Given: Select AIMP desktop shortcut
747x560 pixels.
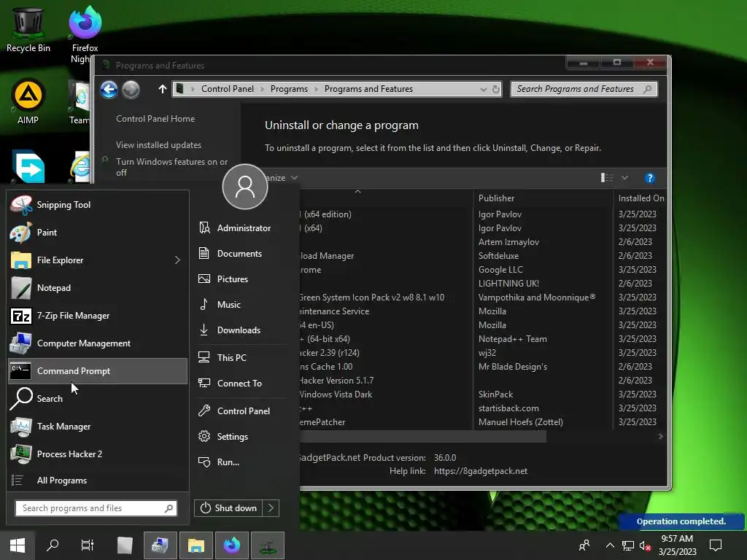Looking at the screenshot, I should [x=28, y=101].
